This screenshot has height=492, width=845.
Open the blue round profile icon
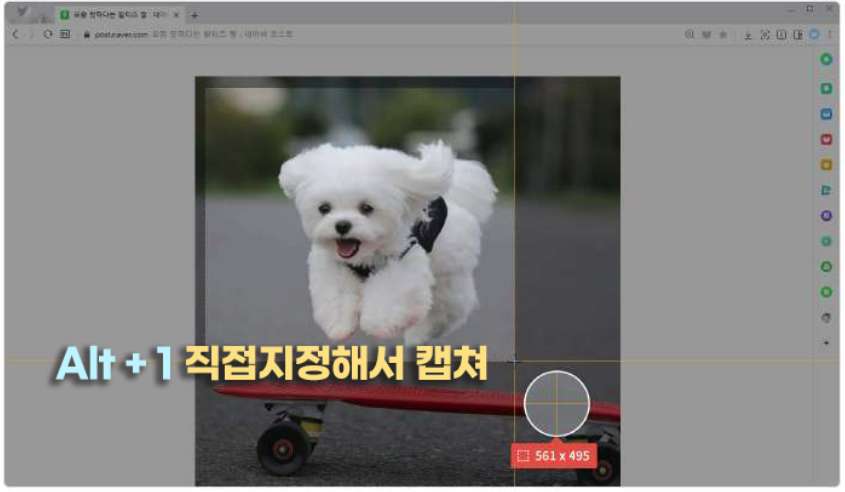pos(814,35)
